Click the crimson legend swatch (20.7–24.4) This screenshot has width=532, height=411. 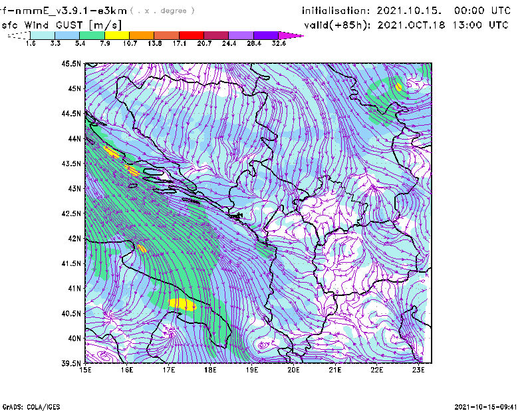[216, 35]
